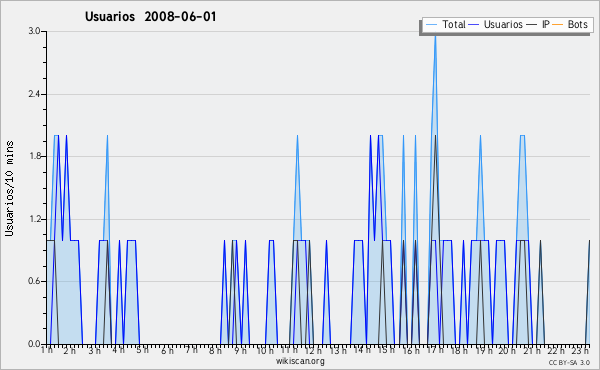
Task: Click the 5 h x-axis label
Action: [x=142, y=350]
